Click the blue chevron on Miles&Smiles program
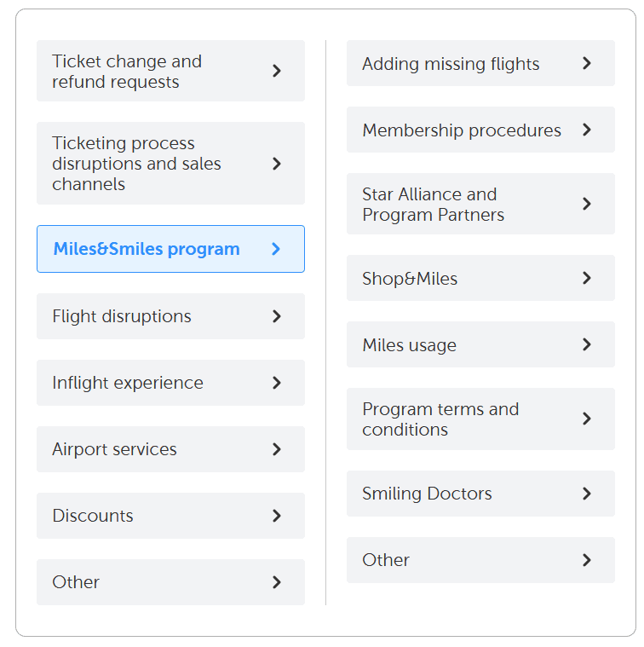The width and height of the screenshot is (644, 647). point(276,249)
